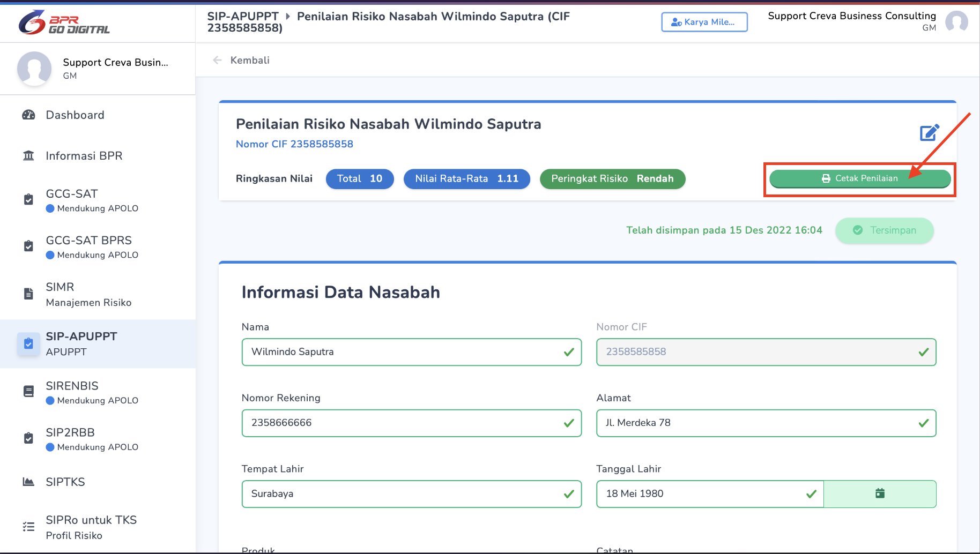Viewport: 980px width, 554px height.
Task: Open the Dashboard speedometer icon
Action: point(28,115)
